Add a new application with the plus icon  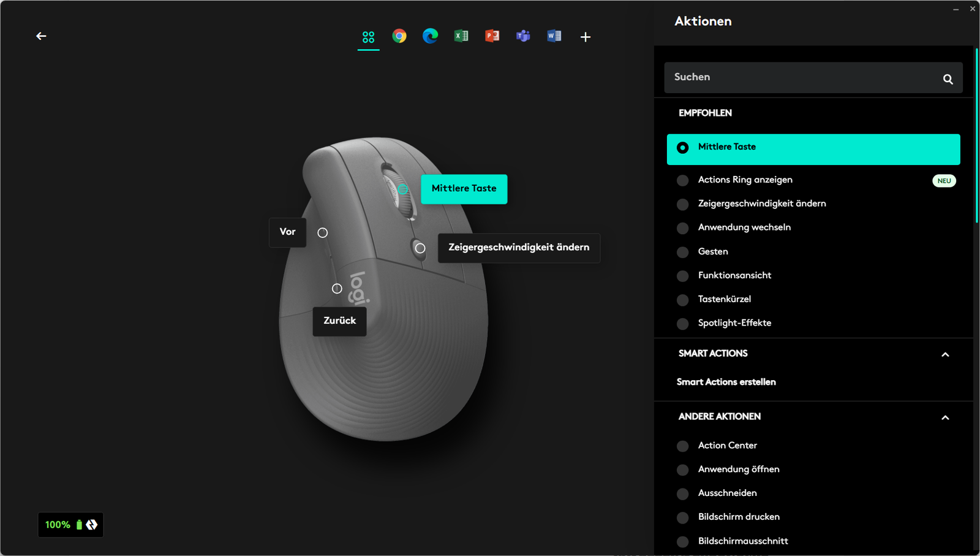click(x=586, y=37)
